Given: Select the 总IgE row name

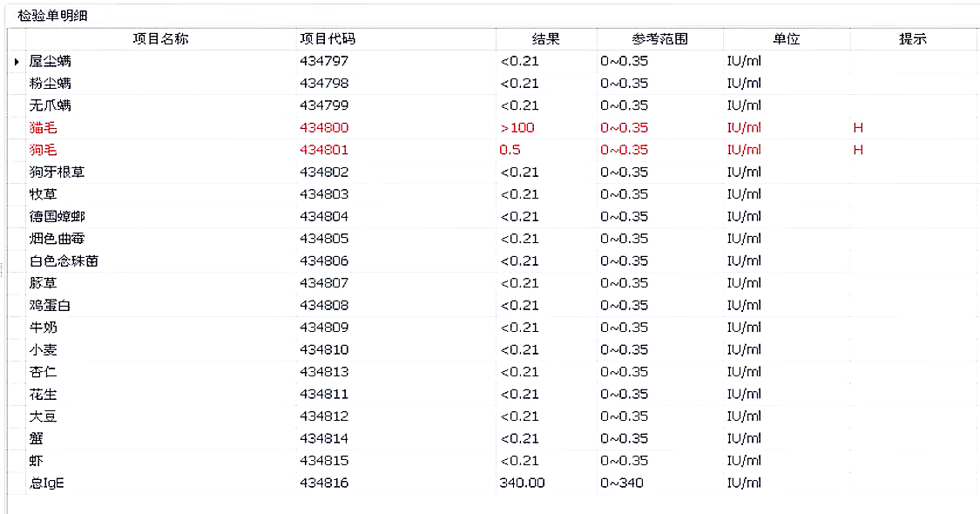Looking at the screenshot, I should pyautogui.click(x=46, y=483).
